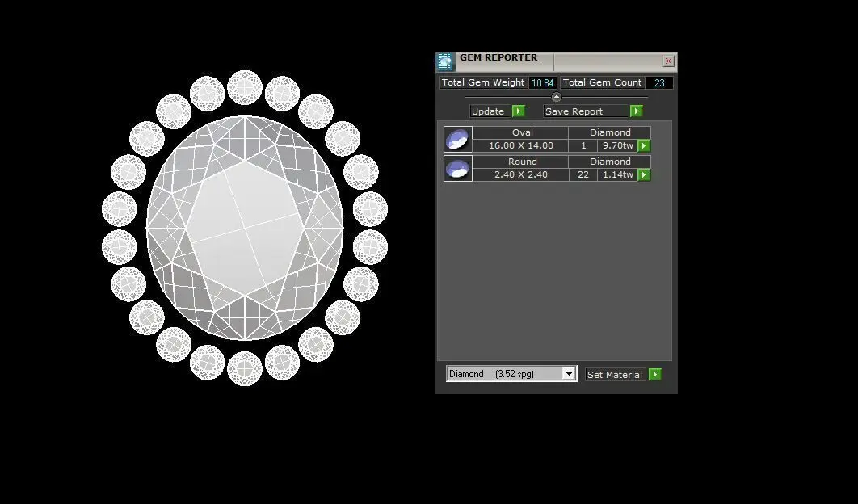
Task: Click 'Diamond' material cell in Round row
Action: 610,162
